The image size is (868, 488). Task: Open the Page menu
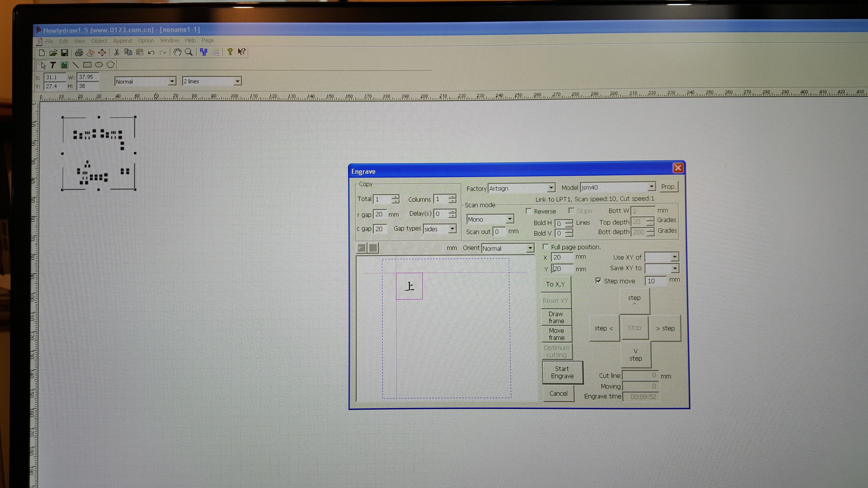208,40
